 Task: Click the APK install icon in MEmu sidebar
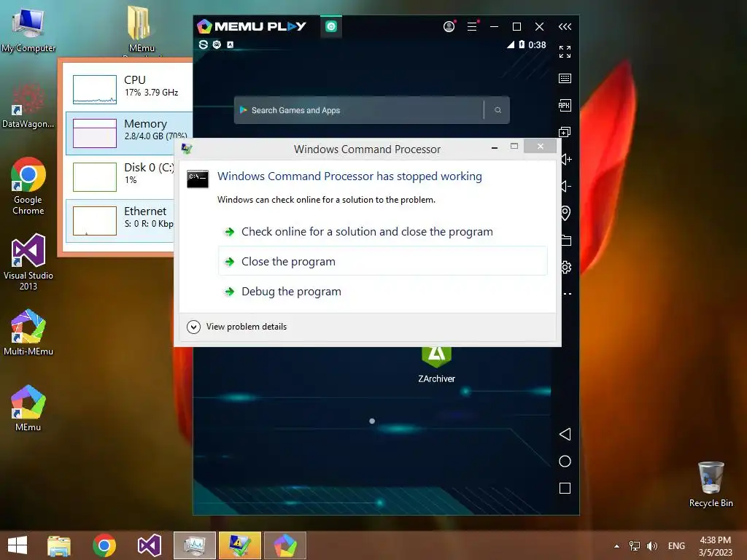point(565,105)
